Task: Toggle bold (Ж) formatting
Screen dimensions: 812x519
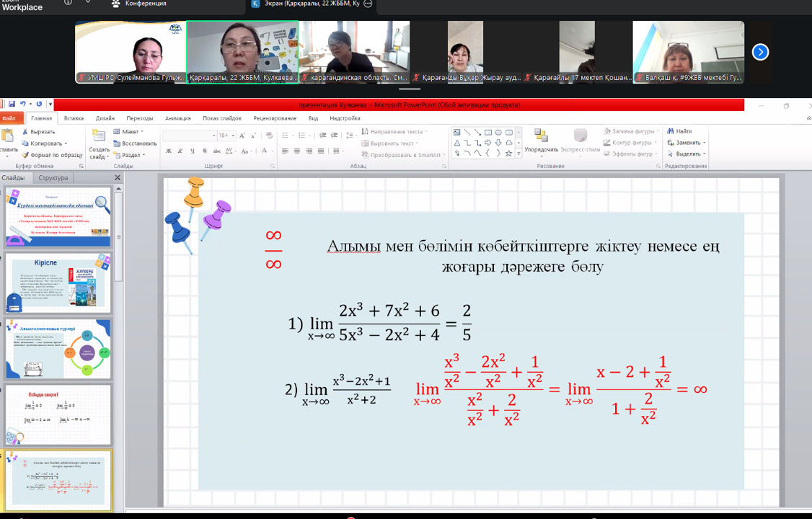Action: pyautogui.click(x=169, y=151)
